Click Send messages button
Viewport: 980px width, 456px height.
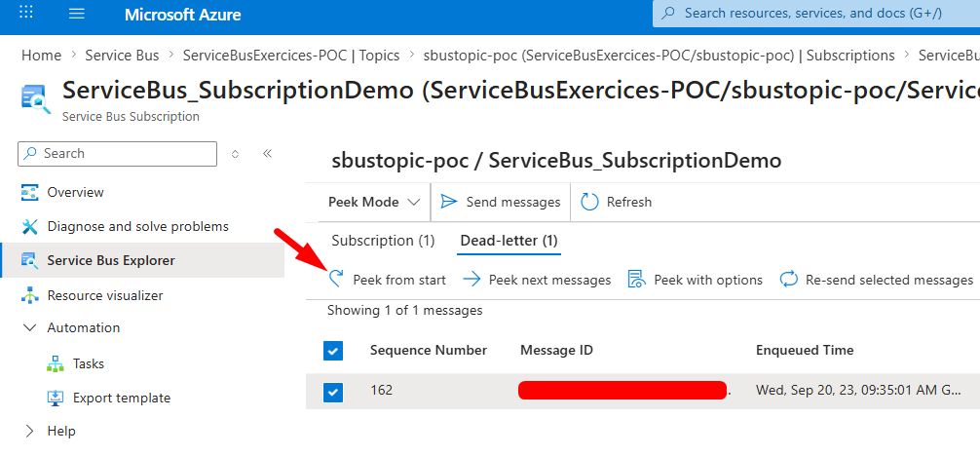click(x=501, y=202)
